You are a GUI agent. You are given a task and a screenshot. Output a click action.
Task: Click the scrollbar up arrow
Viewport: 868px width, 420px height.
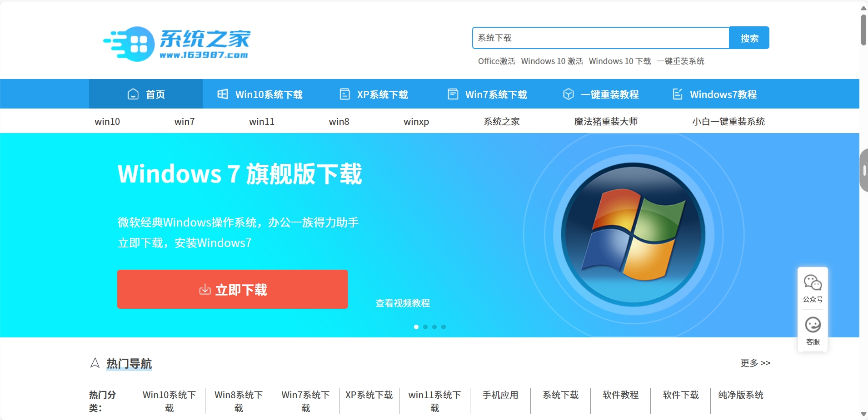click(x=863, y=8)
